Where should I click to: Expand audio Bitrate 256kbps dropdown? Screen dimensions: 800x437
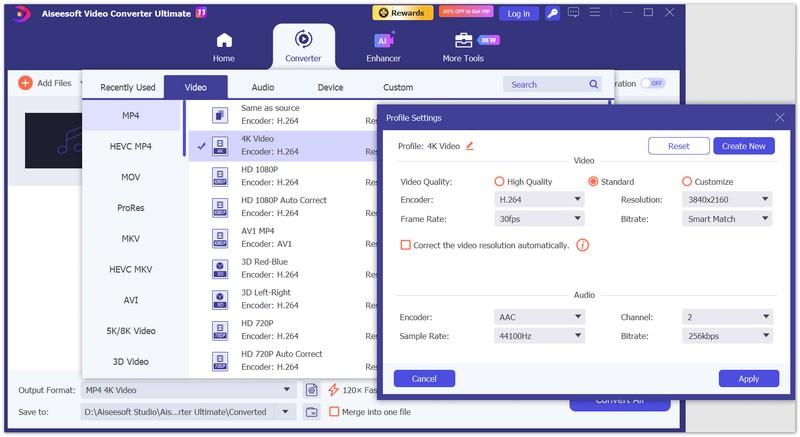(x=727, y=336)
